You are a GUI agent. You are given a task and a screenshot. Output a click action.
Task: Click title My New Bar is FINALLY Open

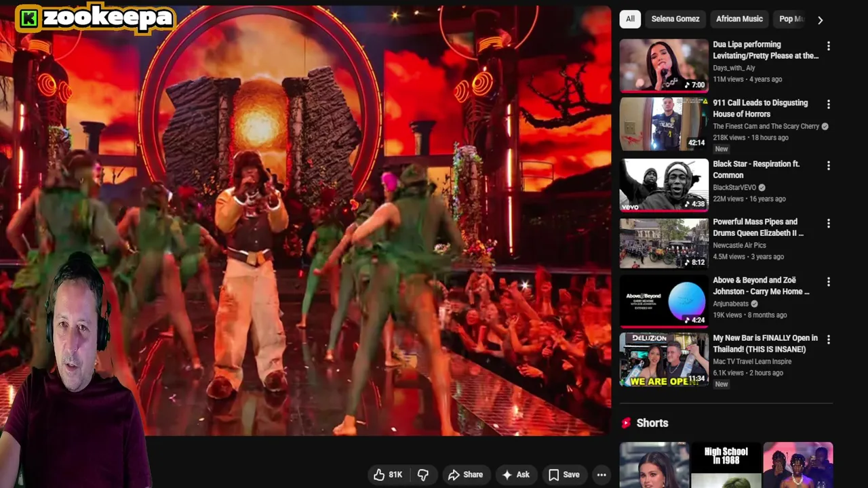point(765,344)
